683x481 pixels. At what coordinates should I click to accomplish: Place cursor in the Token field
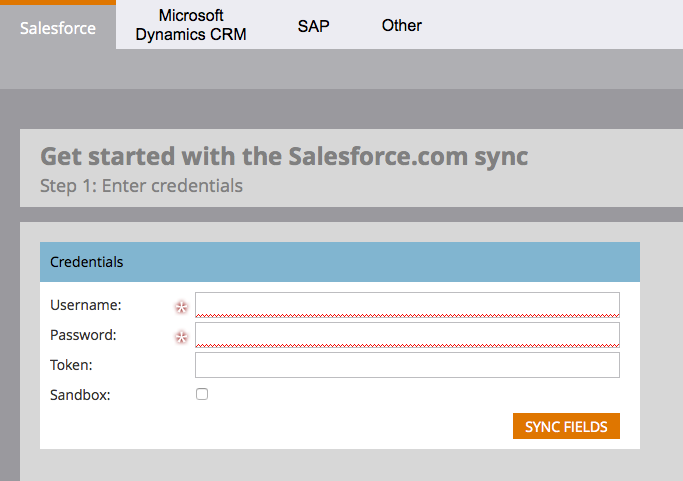(407, 365)
